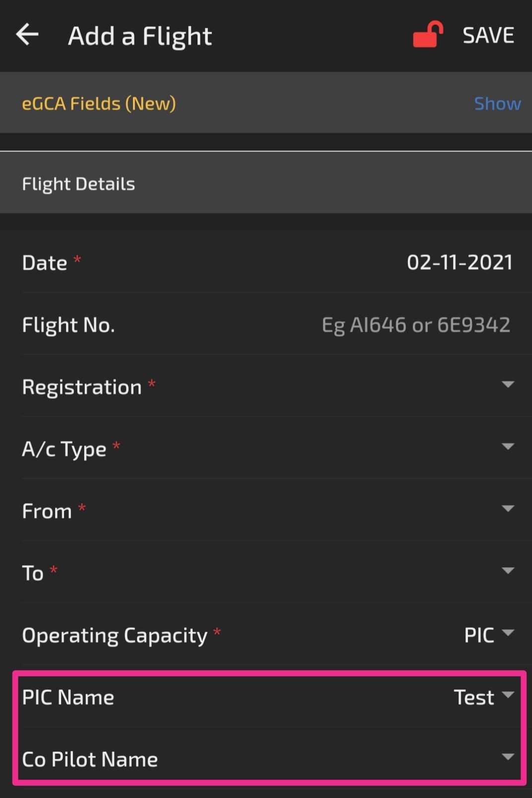Save the flight entry
Viewport: 532px width, 798px height.
[488, 35]
